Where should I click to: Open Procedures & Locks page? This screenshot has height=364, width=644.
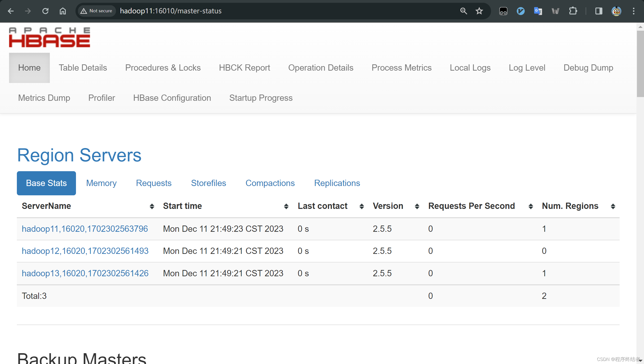click(163, 68)
